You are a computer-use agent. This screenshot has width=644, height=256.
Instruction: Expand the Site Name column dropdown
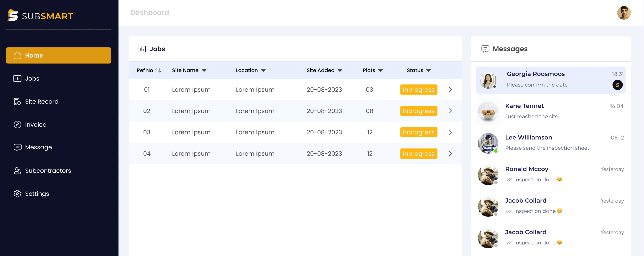(x=204, y=71)
